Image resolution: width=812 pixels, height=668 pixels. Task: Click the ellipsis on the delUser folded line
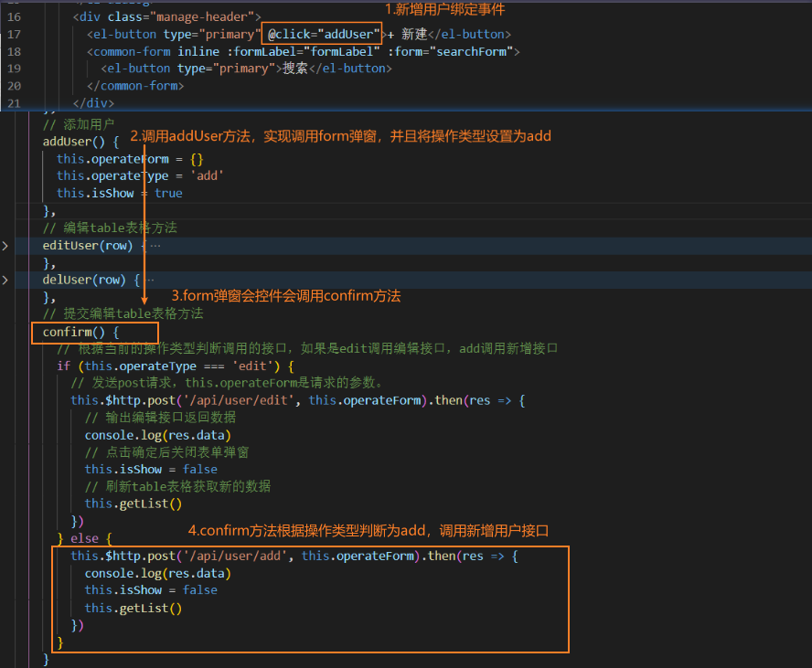151,280
